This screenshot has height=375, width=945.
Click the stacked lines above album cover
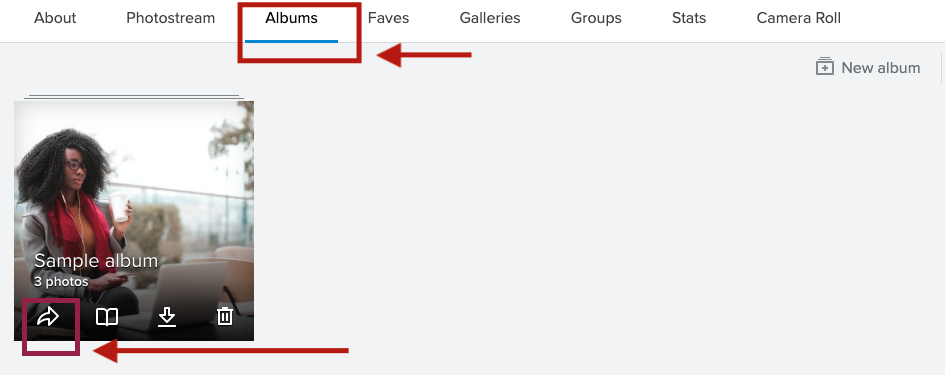(x=134, y=96)
